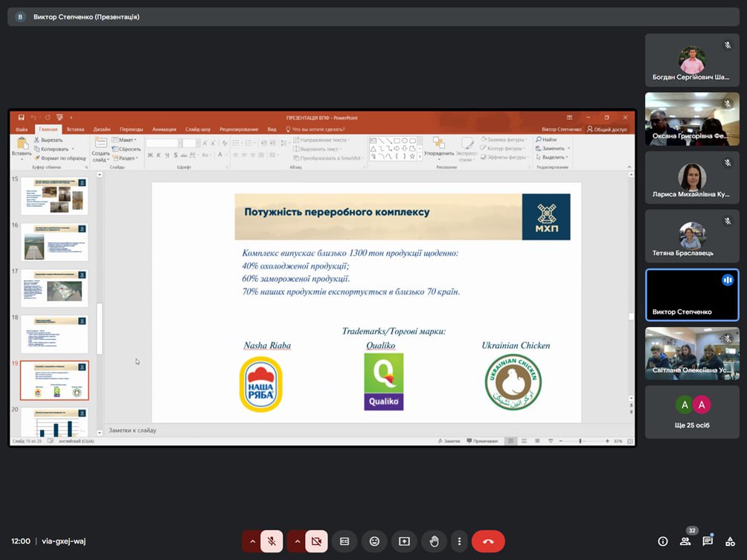Click the slide panel vertical scrollbar thumb

tap(99, 329)
